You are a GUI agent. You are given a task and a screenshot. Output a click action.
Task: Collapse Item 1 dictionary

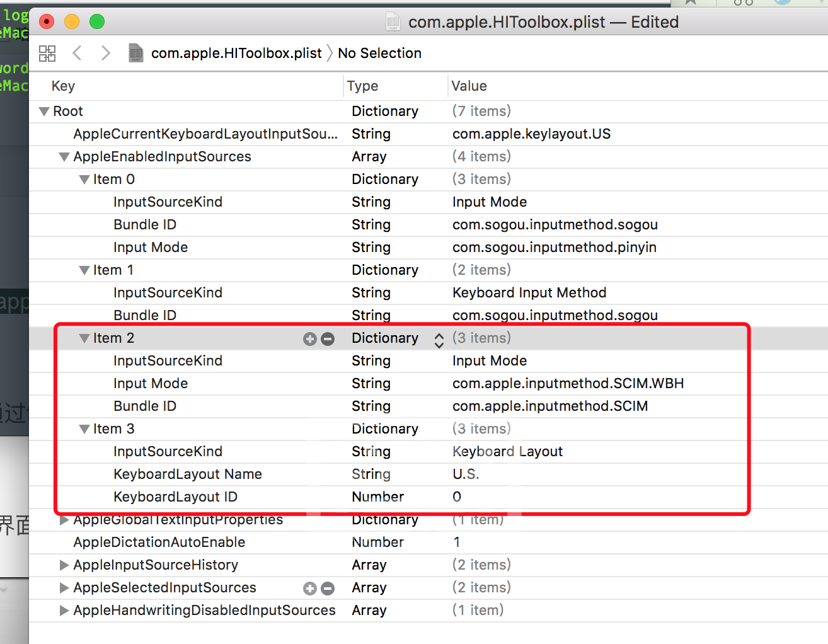click(84, 270)
